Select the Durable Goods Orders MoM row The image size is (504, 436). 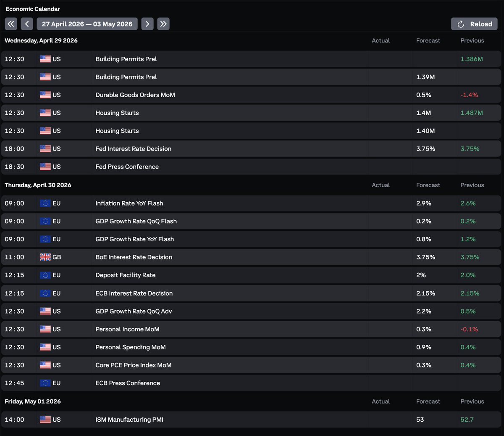[x=135, y=95]
